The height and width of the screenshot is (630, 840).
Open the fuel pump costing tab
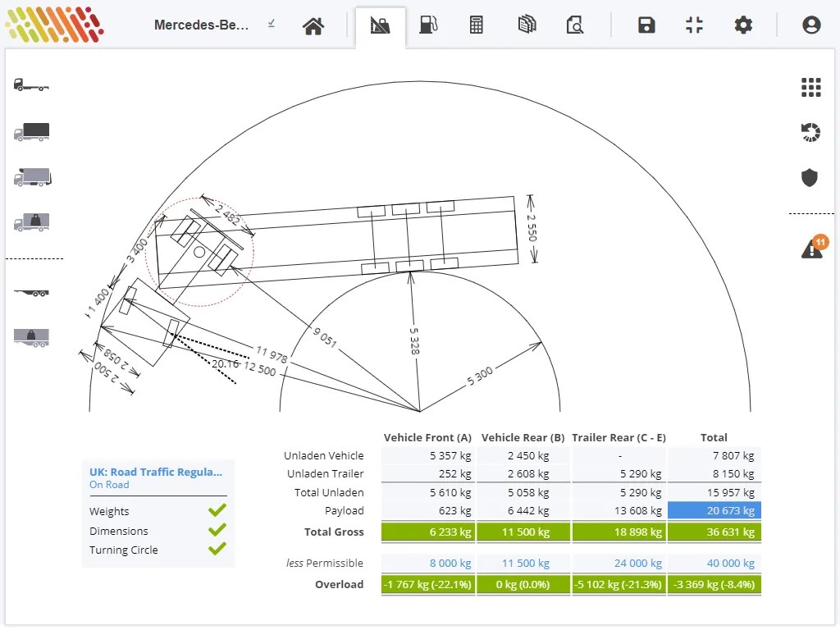click(428, 25)
